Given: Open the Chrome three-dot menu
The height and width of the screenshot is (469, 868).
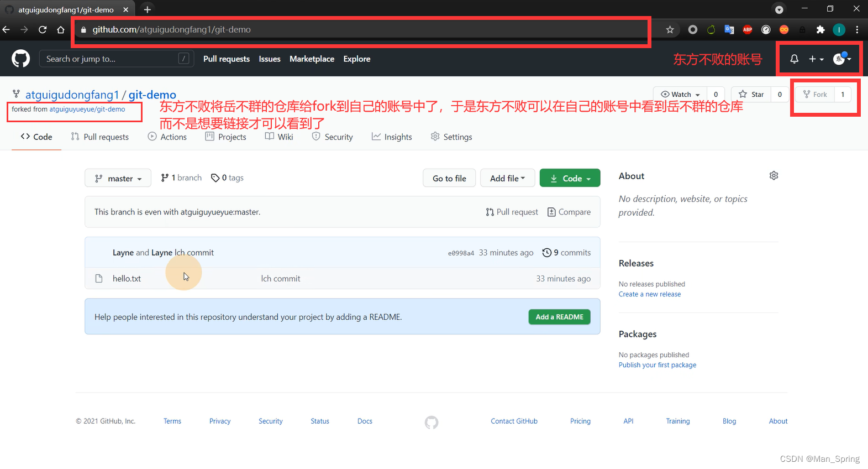Looking at the screenshot, I should coord(857,30).
